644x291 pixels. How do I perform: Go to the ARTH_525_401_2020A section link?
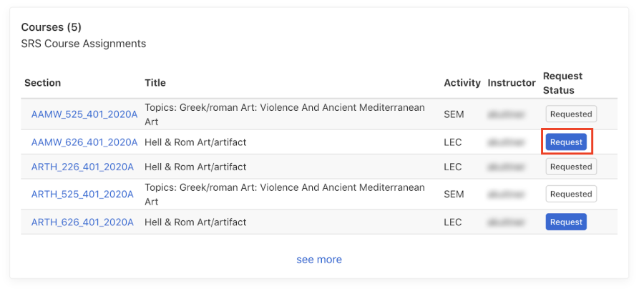(x=82, y=194)
